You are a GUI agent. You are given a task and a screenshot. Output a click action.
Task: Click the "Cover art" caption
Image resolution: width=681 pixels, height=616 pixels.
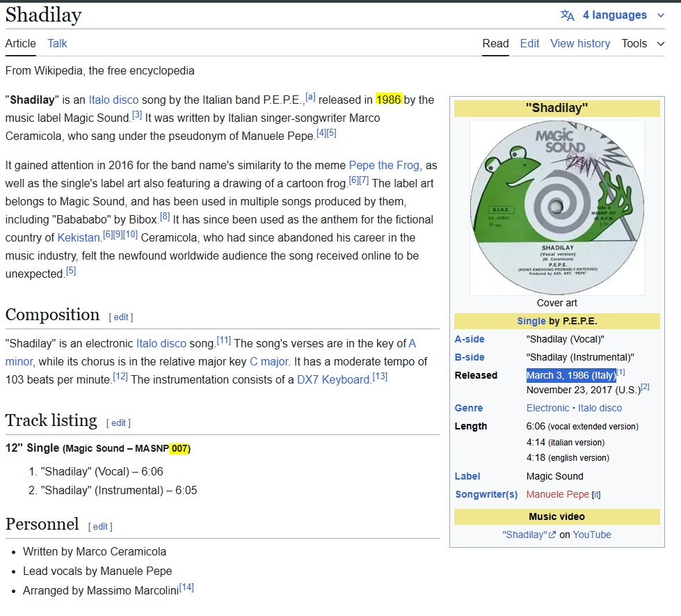[556, 303]
